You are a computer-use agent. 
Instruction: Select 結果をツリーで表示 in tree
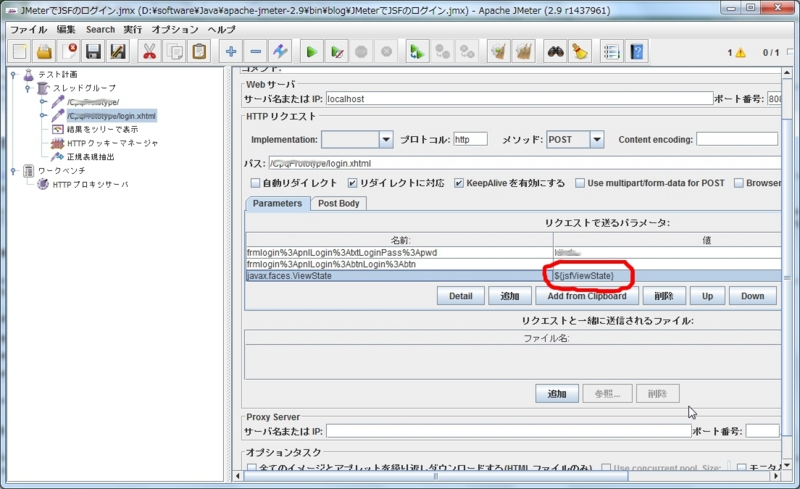[x=102, y=130]
